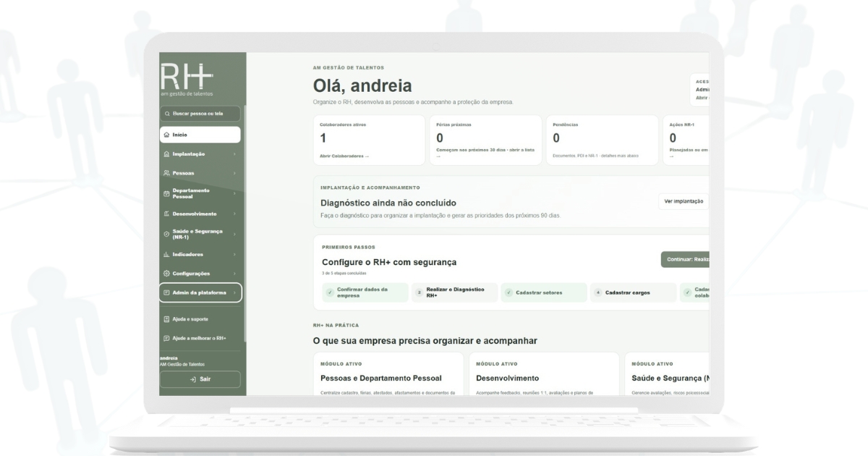Follow the Abrir Colaboradores link
This screenshot has height=456, width=868.
click(344, 156)
